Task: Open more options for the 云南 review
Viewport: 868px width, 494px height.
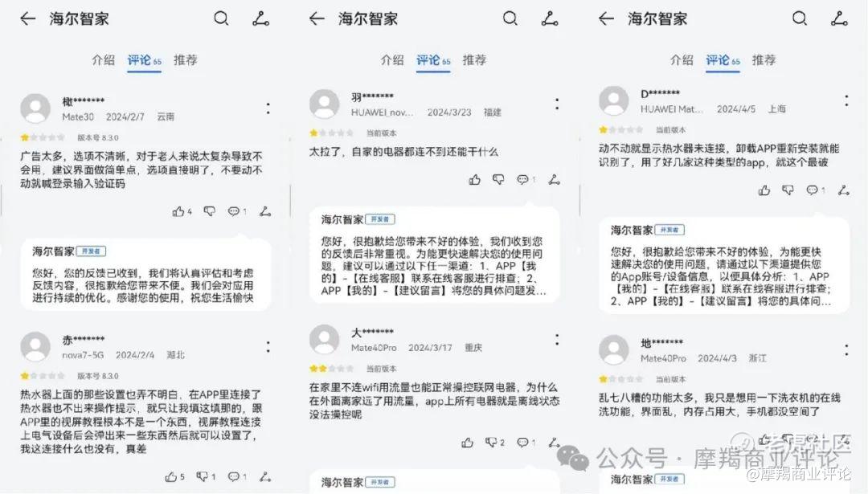Action: click(268, 108)
